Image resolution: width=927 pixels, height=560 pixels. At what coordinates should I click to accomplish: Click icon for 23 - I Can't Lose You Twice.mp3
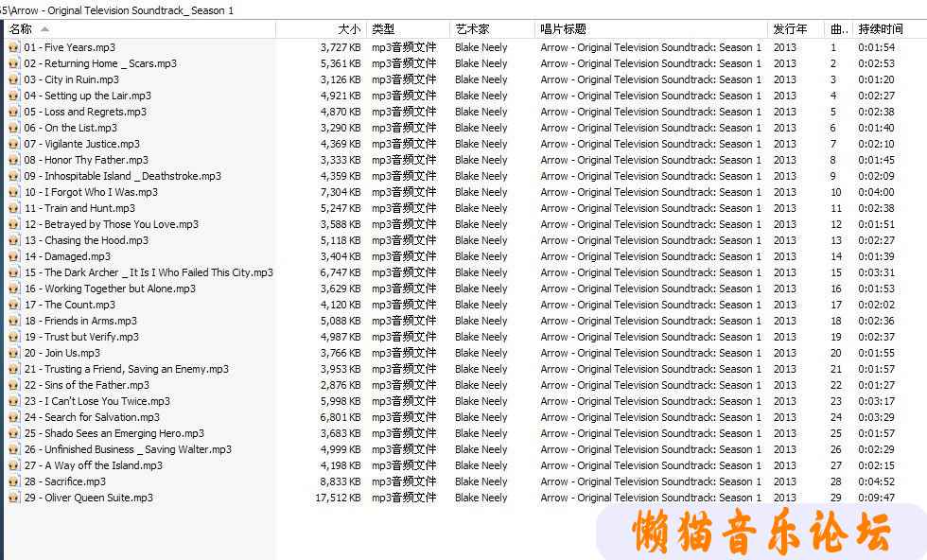click(x=13, y=401)
